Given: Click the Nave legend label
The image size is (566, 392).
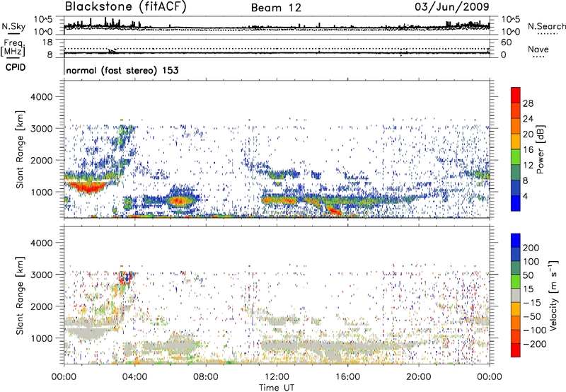Looking at the screenshot, I should coord(538,49).
